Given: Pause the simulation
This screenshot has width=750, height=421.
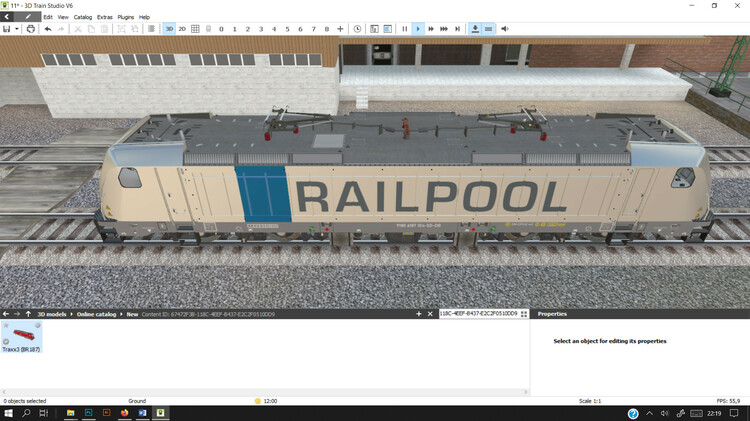Looking at the screenshot, I should (405, 29).
